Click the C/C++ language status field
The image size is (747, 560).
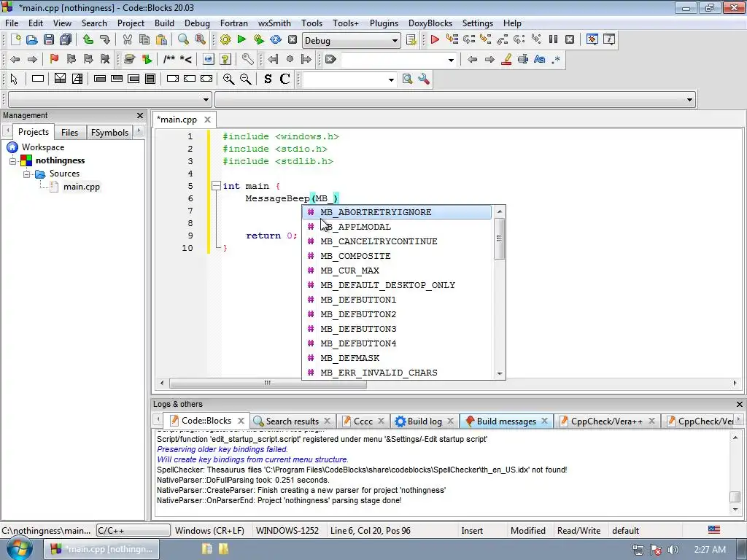point(133,531)
